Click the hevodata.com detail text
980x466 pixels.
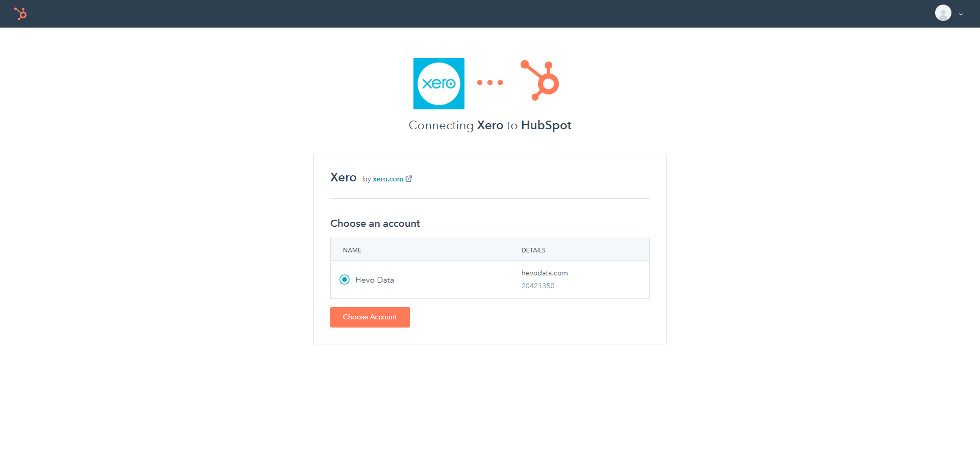point(544,273)
